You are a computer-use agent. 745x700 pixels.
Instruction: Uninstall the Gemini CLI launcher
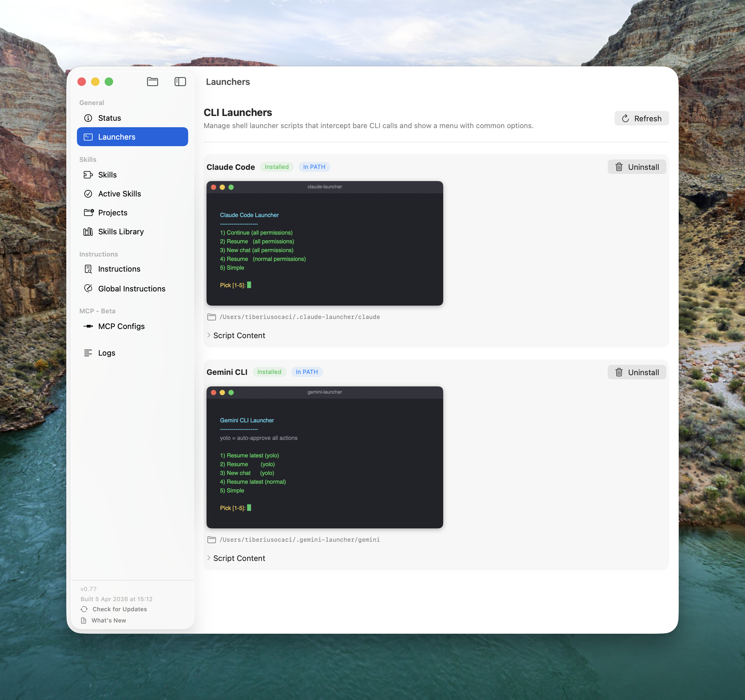[x=637, y=372]
